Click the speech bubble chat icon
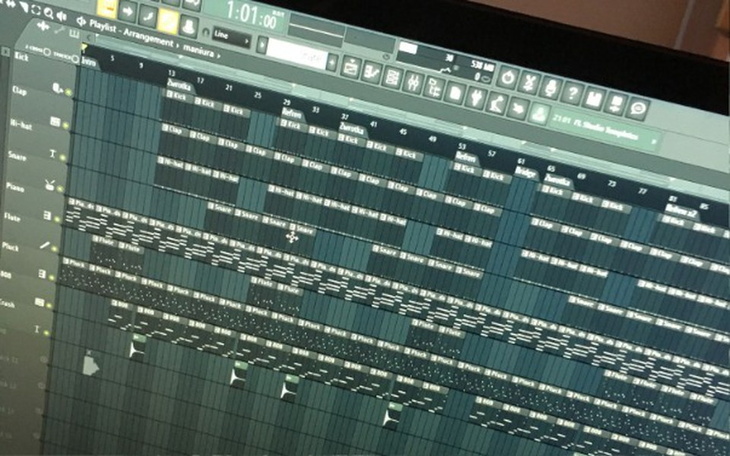730x456 pixels. (637, 108)
